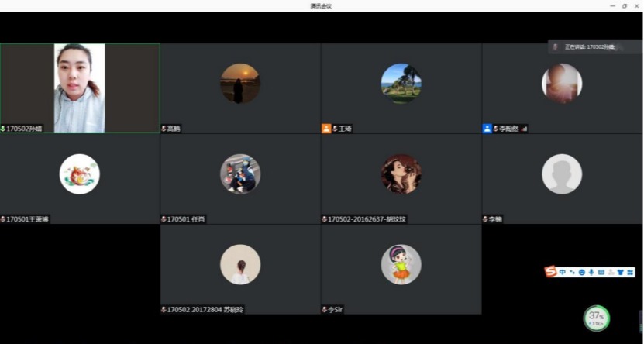644x344 pixels.
Task: Toggle Chinese/English mode in Sogou bar
Action: tap(563, 272)
